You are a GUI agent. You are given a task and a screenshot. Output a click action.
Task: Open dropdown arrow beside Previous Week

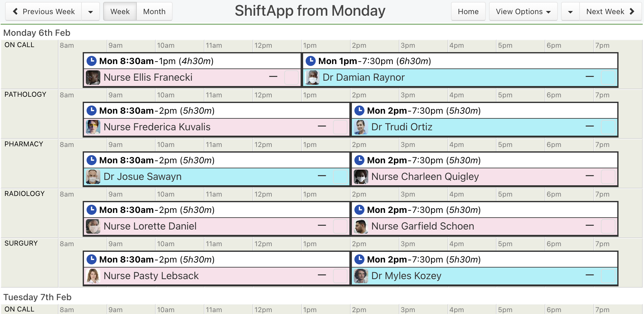(x=91, y=12)
